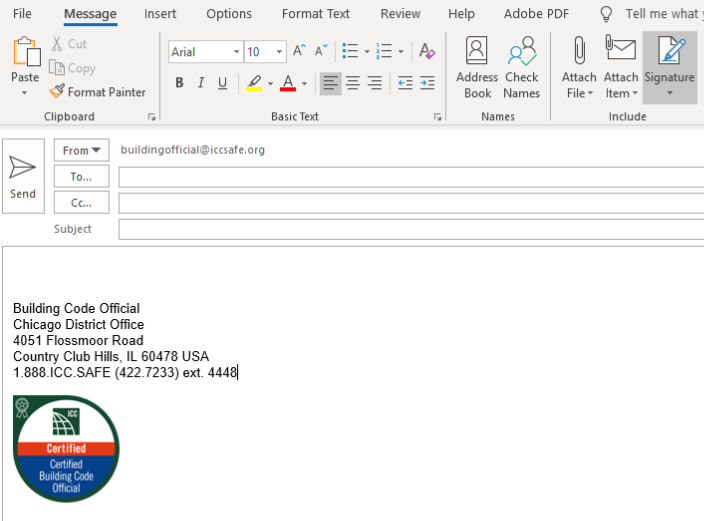
Task: Click the Cut scissors icon
Action: (57, 44)
